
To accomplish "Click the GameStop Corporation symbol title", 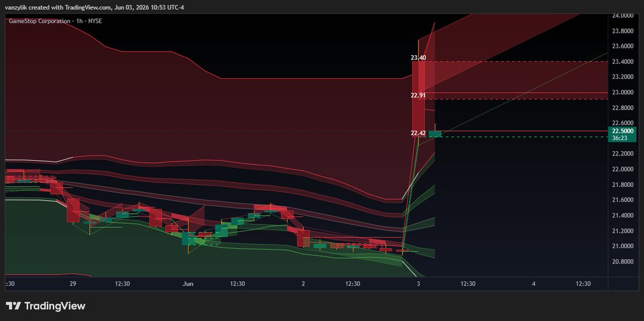I will click(x=39, y=21).
